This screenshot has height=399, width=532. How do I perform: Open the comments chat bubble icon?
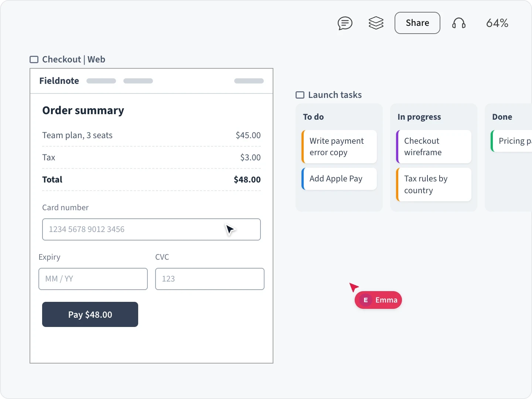(345, 23)
